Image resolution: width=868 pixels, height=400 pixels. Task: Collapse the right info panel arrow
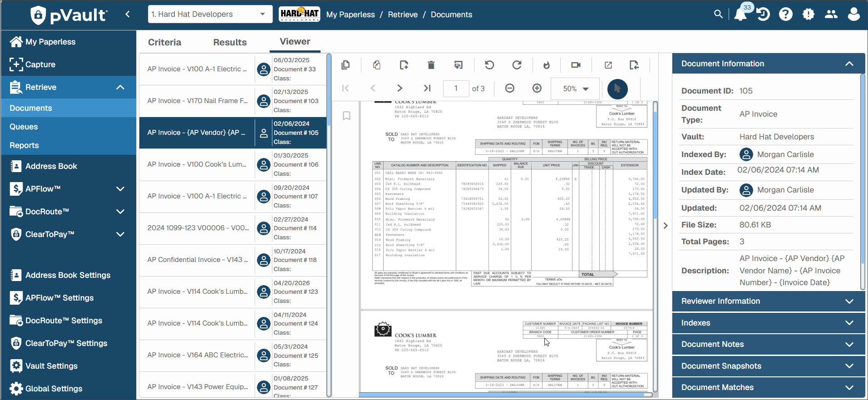point(666,226)
